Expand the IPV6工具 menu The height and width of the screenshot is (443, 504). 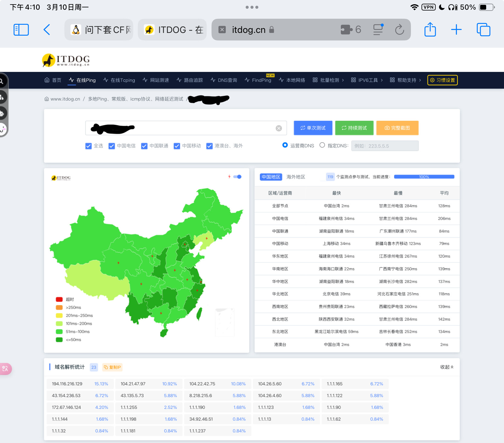pyautogui.click(x=367, y=80)
